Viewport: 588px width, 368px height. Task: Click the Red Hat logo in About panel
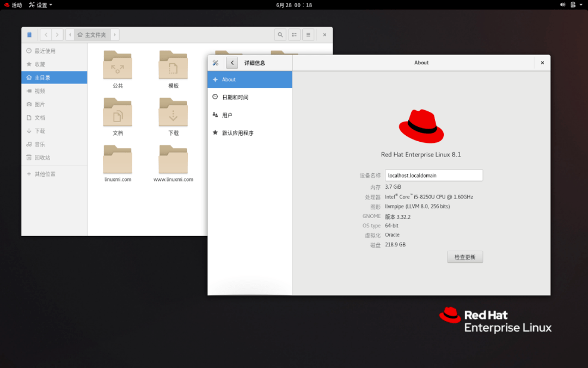point(421,126)
